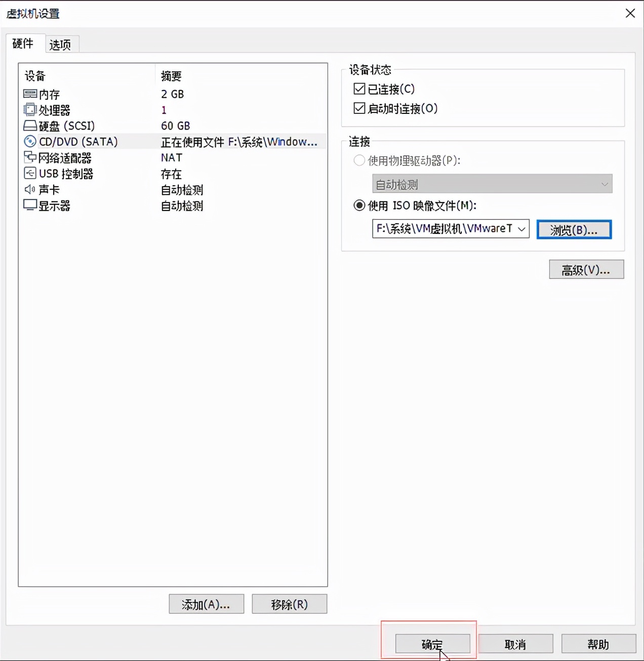Disable the 启动时连接(O) checkbox

pos(358,108)
